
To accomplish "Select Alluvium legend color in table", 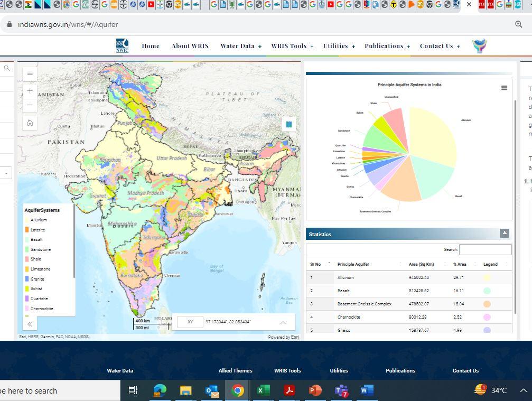I will tap(487, 277).
